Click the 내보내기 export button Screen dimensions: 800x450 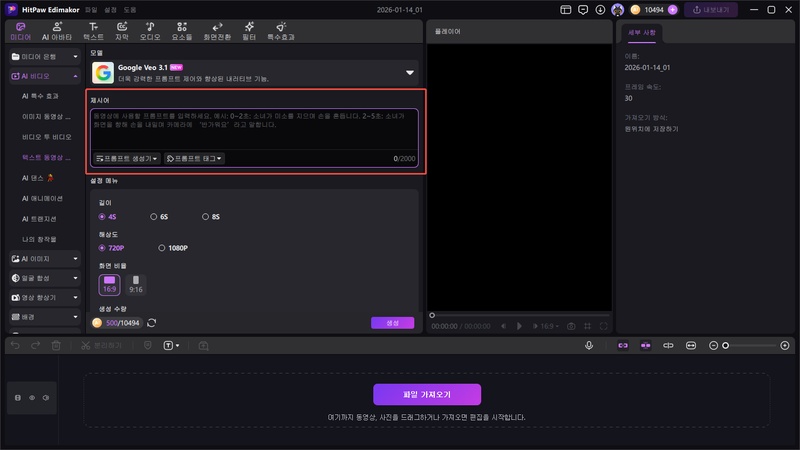[711, 10]
